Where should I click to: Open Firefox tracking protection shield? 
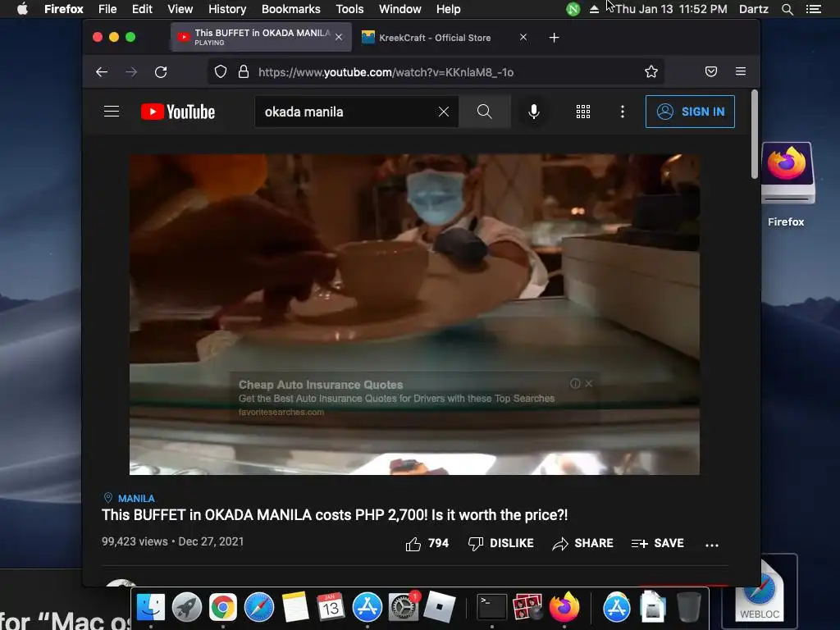[220, 72]
